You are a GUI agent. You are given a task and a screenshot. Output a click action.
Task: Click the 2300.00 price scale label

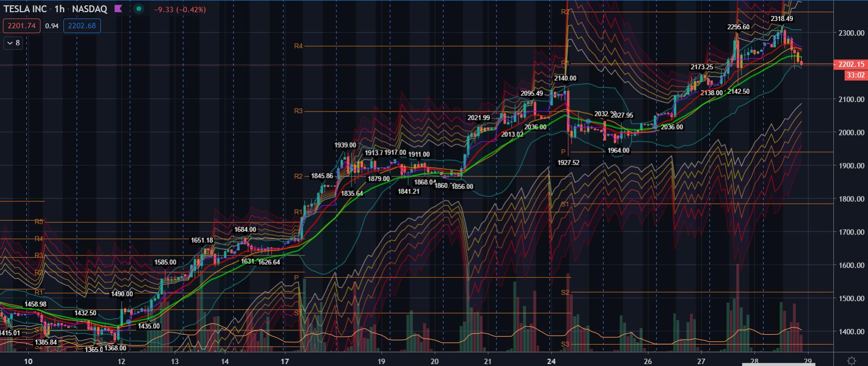(x=851, y=33)
